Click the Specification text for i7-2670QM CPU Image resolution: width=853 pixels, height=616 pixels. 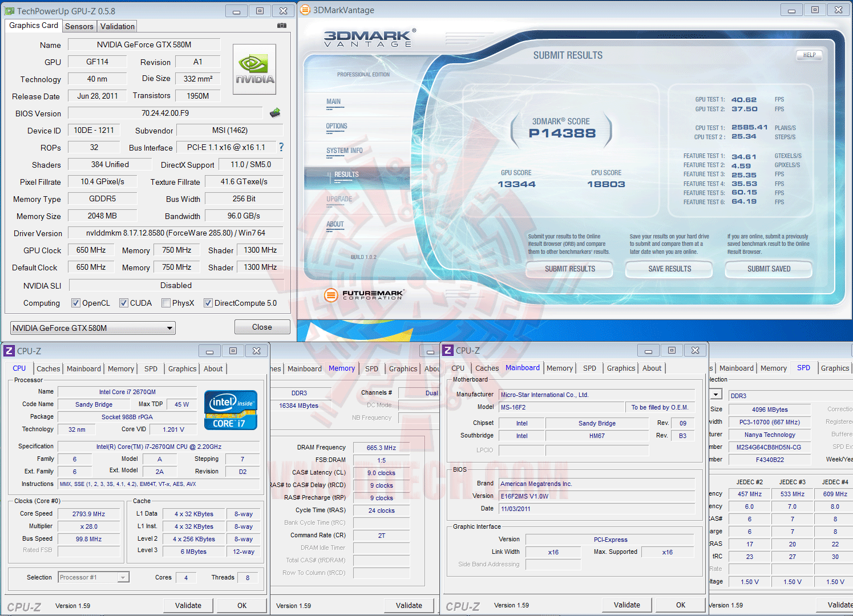tap(159, 447)
